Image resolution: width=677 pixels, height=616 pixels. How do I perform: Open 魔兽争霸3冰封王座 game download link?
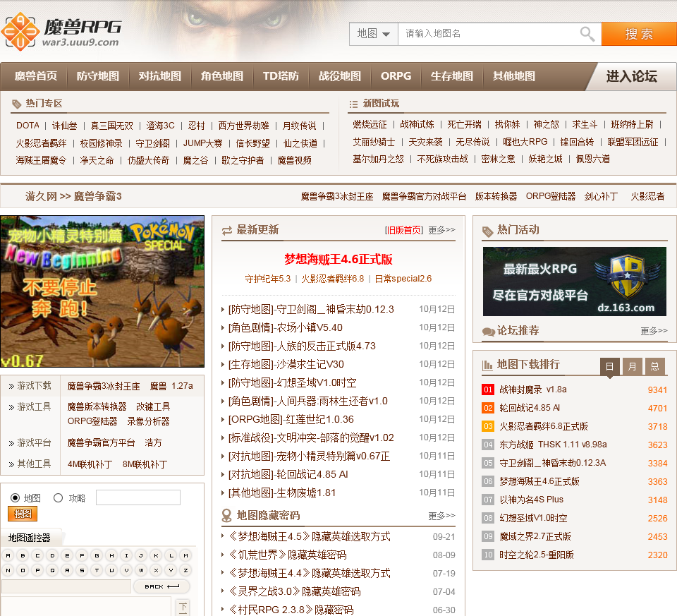[104, 386]
